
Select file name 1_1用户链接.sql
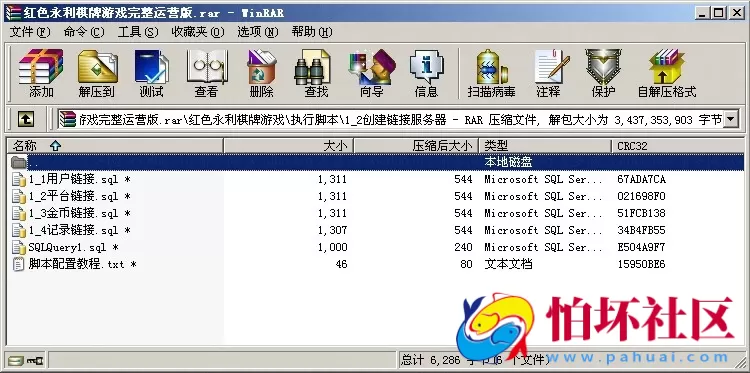[79, 179]
